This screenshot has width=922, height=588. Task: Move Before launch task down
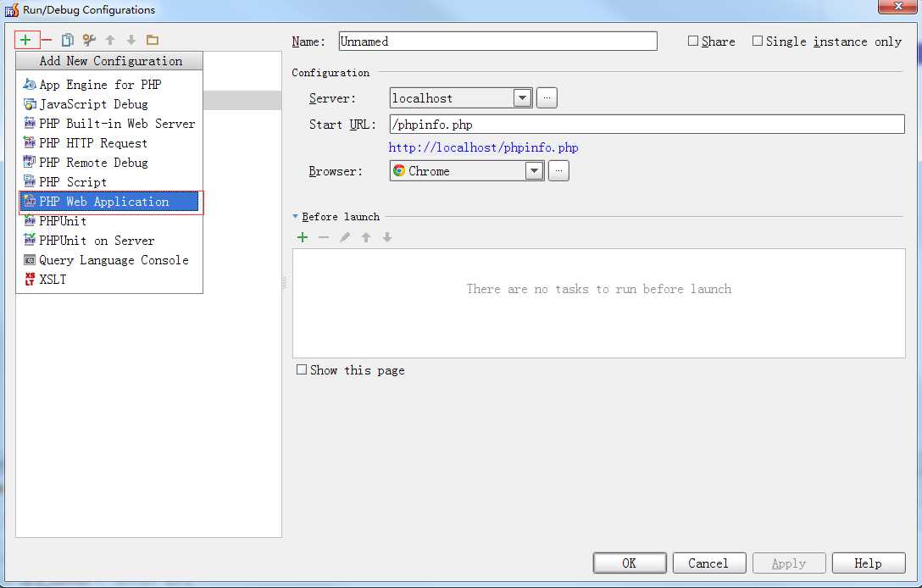pyautogui.click(x=387, y=237)
